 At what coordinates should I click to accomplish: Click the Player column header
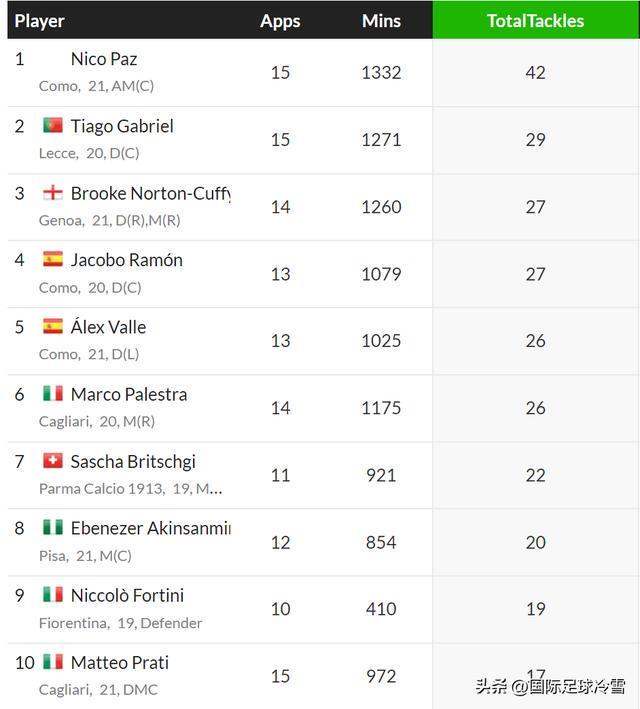39,20
